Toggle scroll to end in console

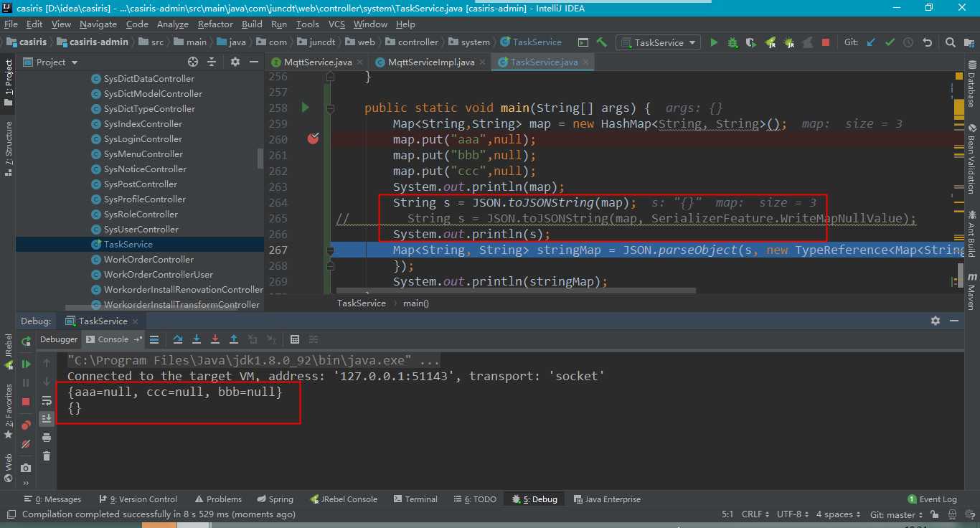(47, 418)
